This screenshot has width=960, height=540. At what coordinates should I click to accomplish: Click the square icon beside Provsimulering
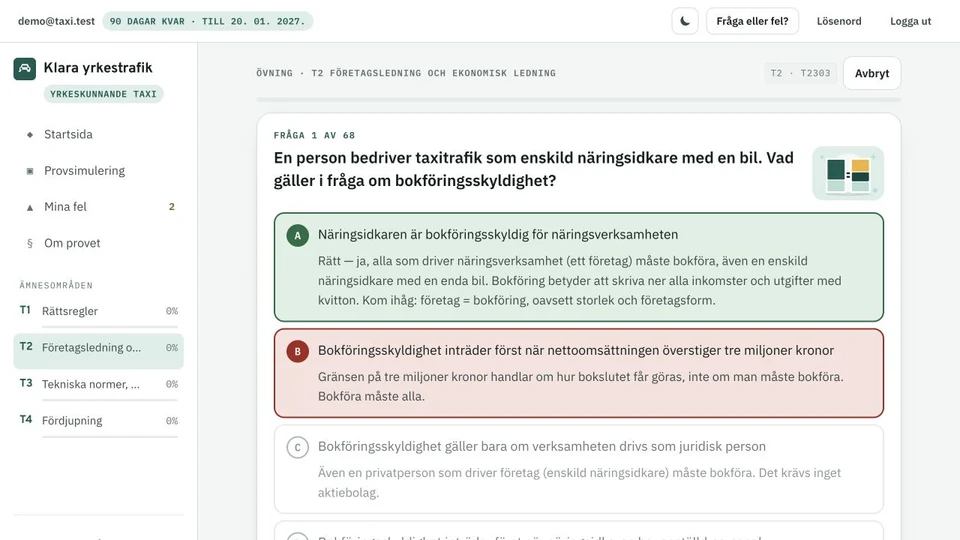[x=29, y=171]
